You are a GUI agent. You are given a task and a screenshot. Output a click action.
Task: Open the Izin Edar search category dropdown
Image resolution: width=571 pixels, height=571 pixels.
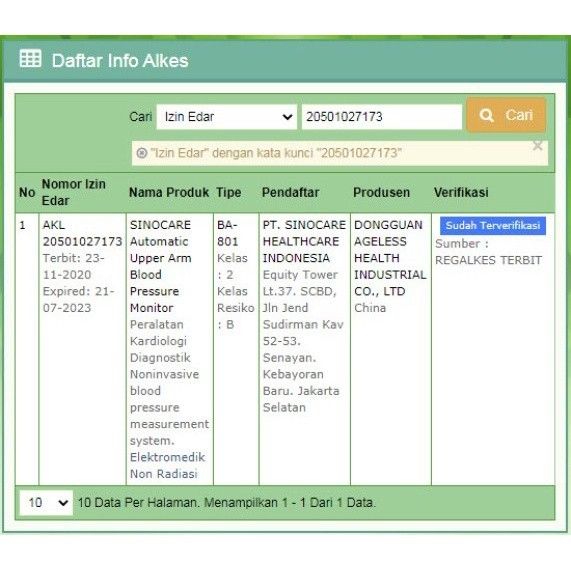click(227, 117)
